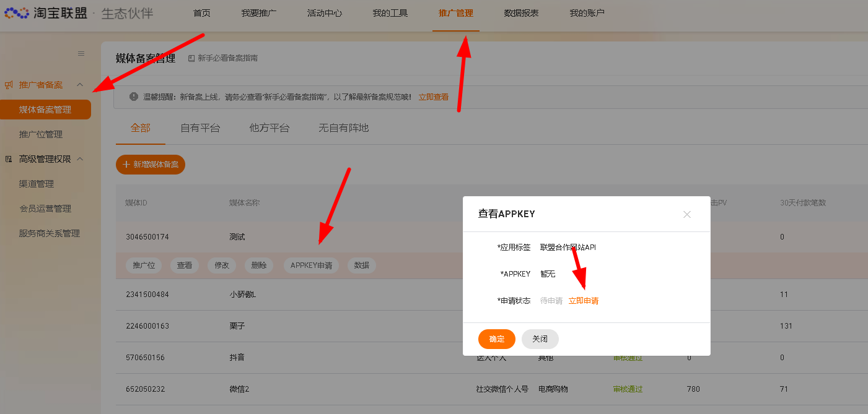Click the APPKEY申请 row action
Image resolution: width=868 pixels, height=414 pixels.
[311, 265]
